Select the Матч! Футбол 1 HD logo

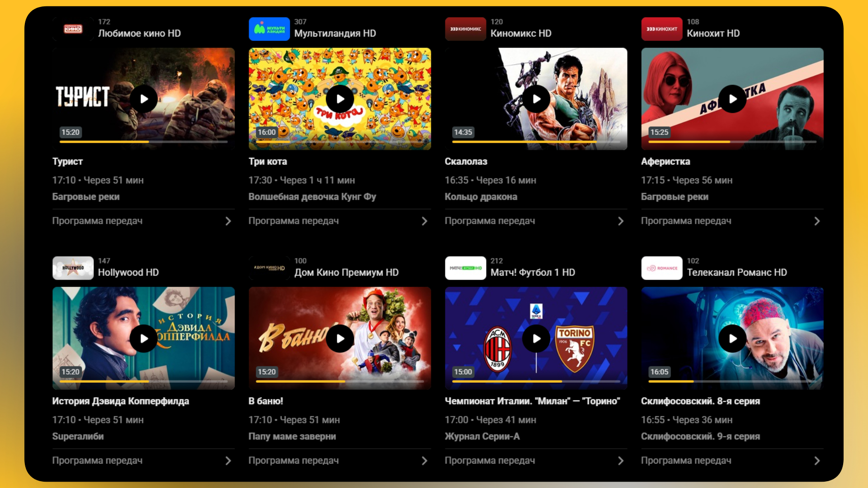[465, 268]
